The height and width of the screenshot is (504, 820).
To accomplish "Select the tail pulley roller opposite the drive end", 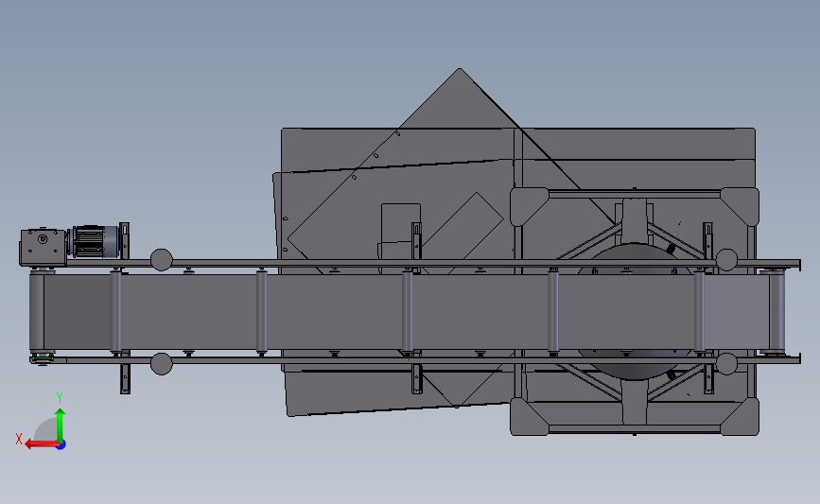I will coord(776,312).
